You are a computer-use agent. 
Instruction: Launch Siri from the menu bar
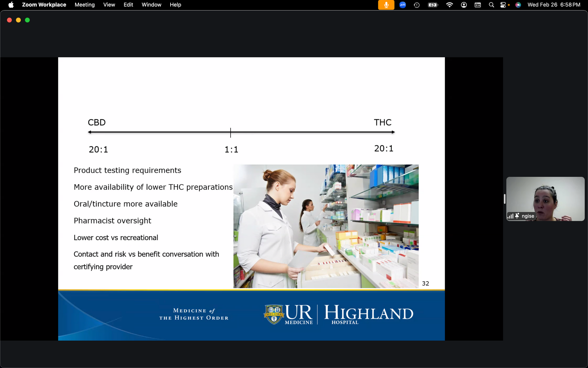click(518, 5)
